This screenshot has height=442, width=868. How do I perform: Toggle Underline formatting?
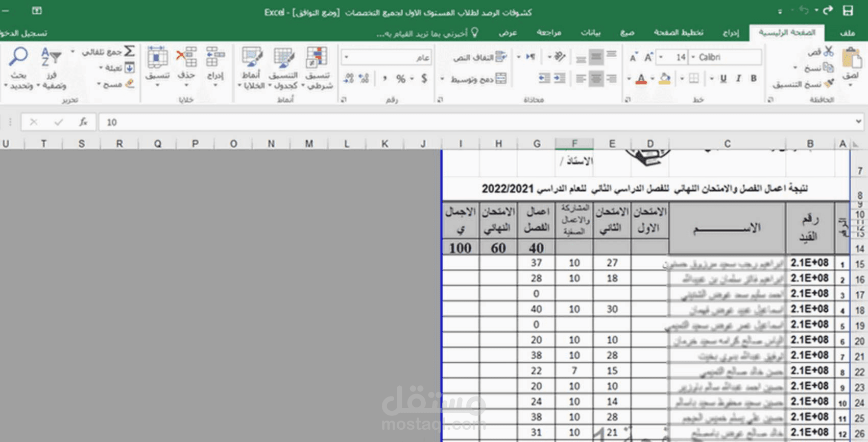coord(723,78)
